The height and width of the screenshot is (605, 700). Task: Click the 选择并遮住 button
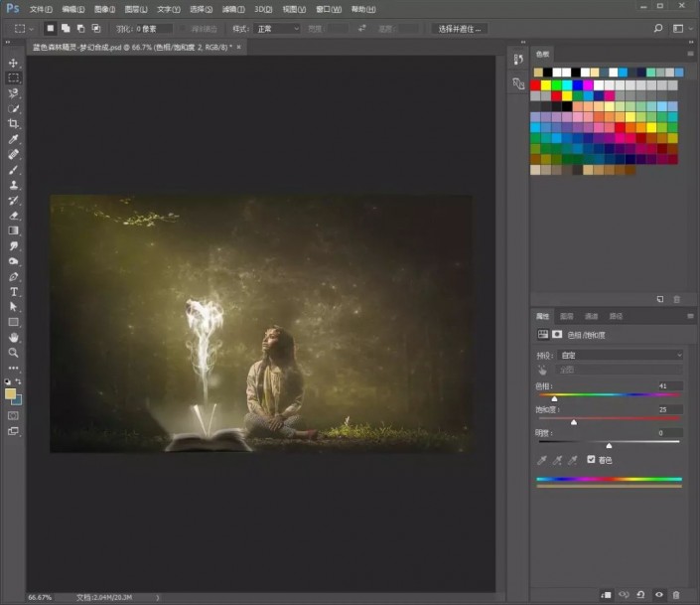[x=460, y=29]
